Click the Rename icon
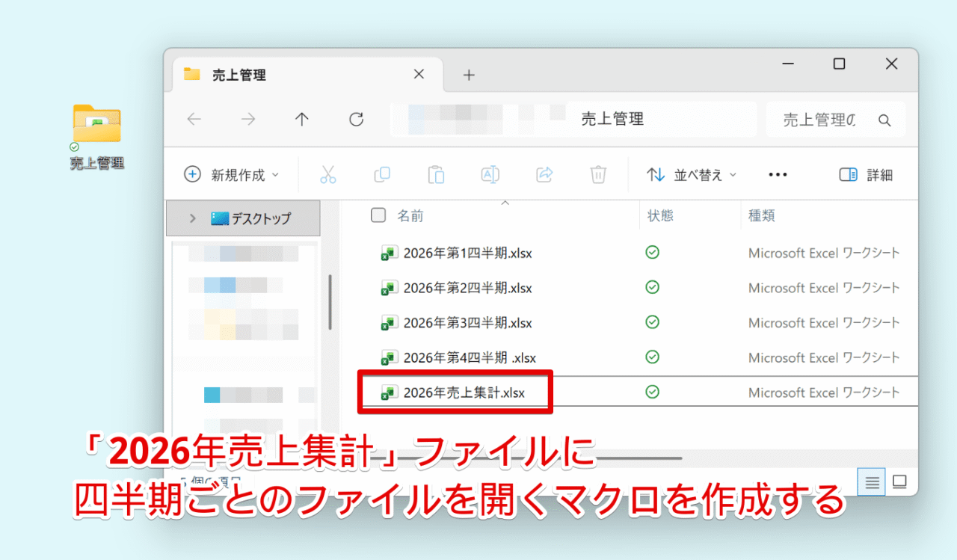The width and height of the screenshot is (957, 560). click(x=490, y=174)
